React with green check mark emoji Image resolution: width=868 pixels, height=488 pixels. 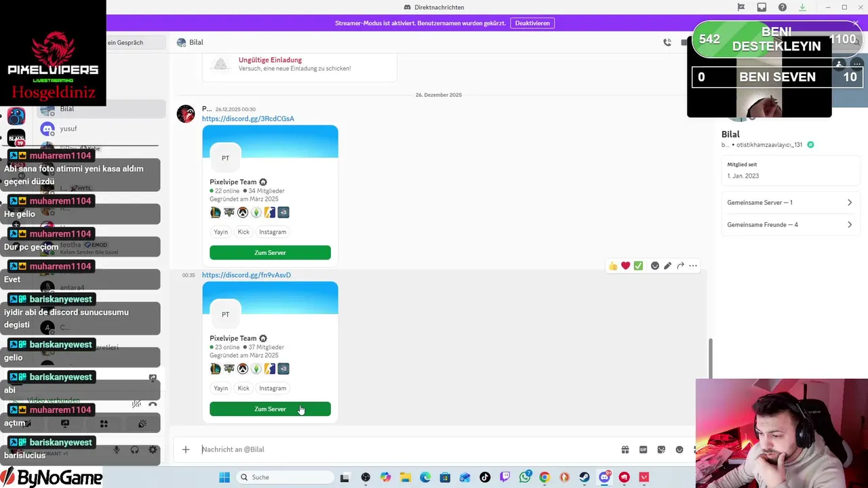[638, 266]
